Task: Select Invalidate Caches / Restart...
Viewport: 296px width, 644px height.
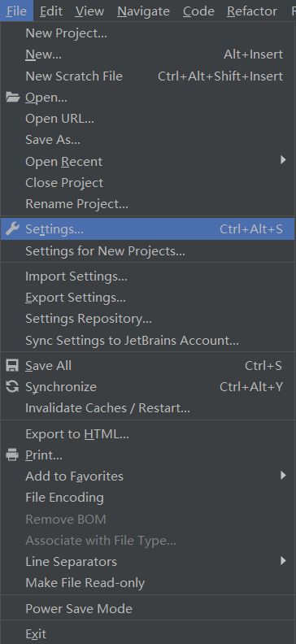Action: tap(147, 408)
